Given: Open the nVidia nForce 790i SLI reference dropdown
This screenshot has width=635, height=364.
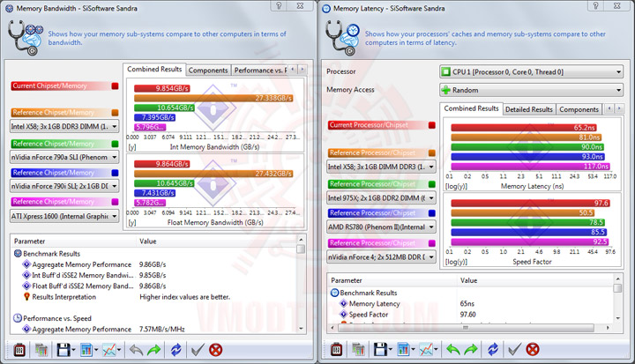Looking at the screenshot, I should click(x=64, y=186).
